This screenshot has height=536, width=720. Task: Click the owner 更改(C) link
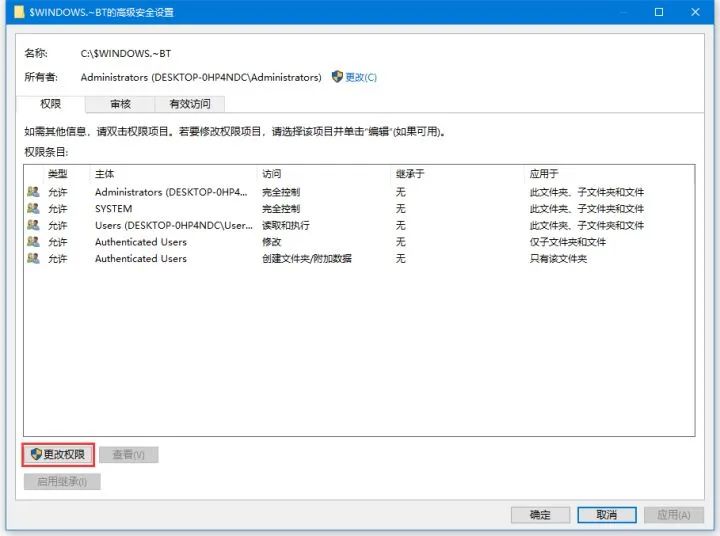[x=361, y=77]
